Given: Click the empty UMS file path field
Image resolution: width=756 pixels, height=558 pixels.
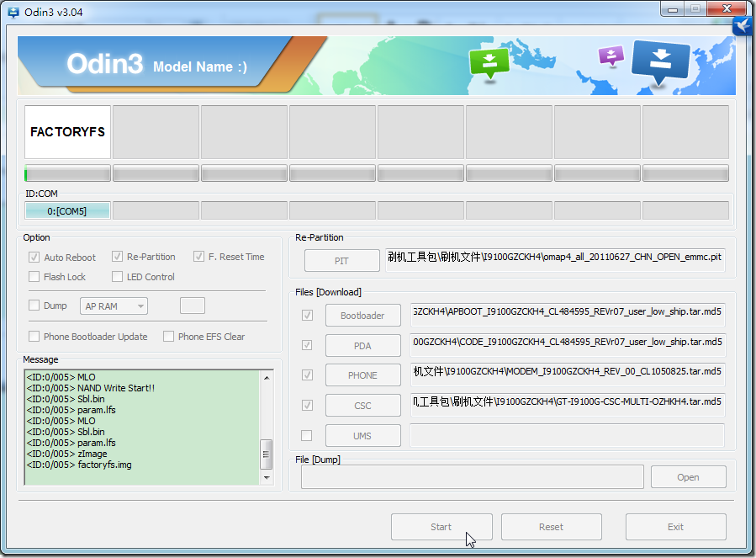Looking at the screenshot, I should (x=568, y=435).
